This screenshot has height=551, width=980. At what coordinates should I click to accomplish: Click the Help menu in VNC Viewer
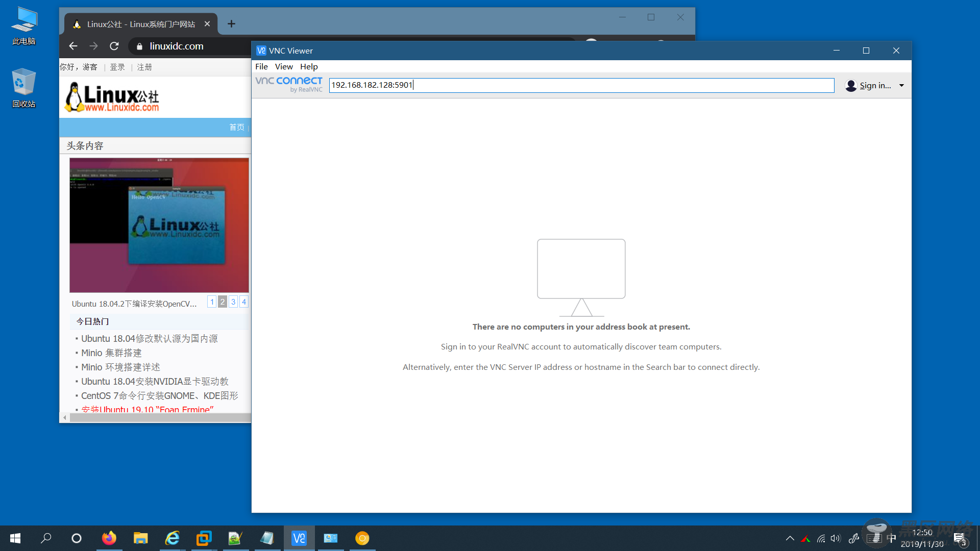tap(308, 66)
